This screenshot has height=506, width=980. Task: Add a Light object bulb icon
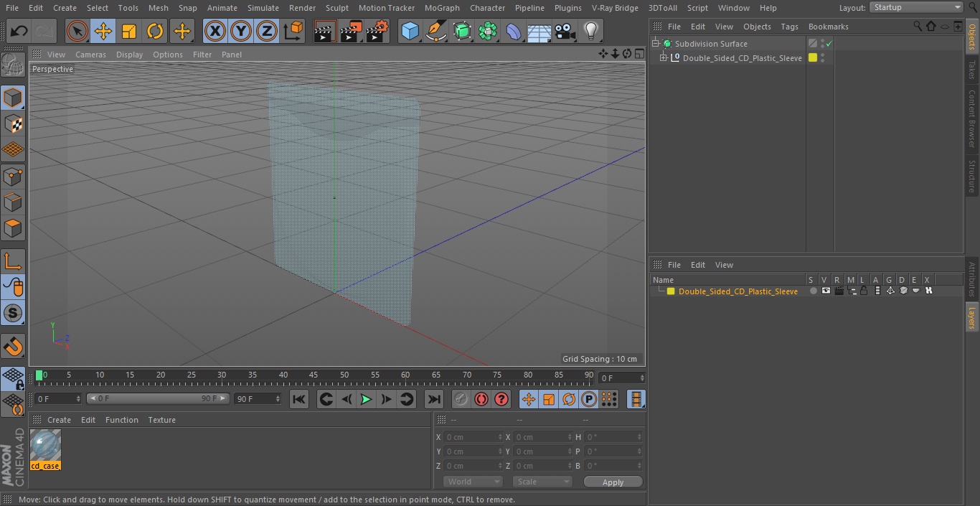[591, 31]
